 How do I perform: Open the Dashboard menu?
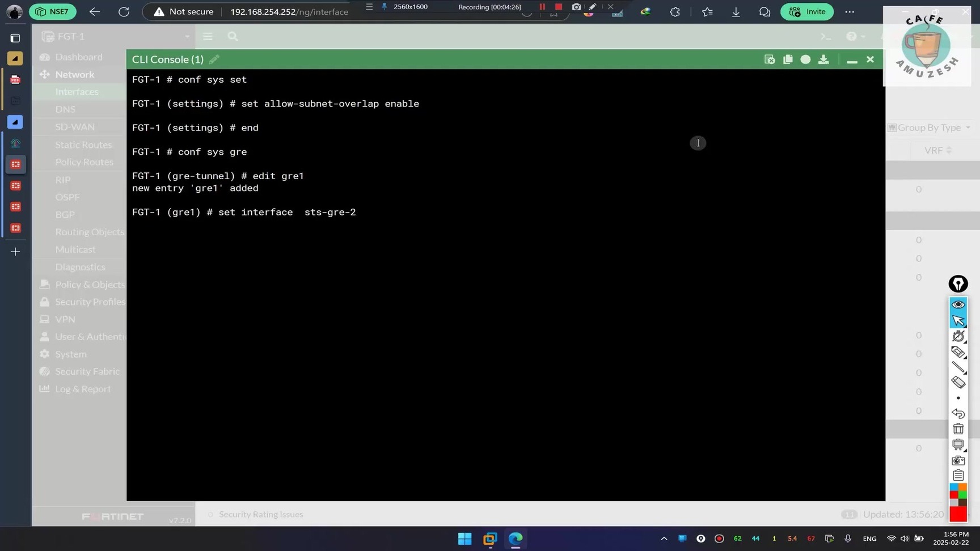[79, 57]
